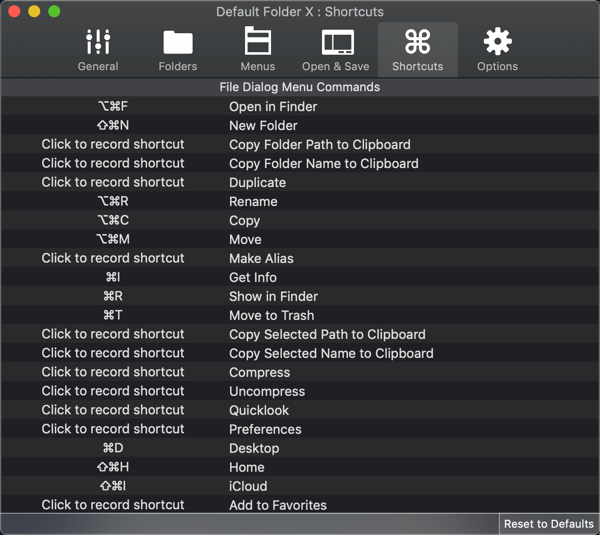Select the Add to Favorites command label
Screen dimensions: 600x535
(278, 505)
